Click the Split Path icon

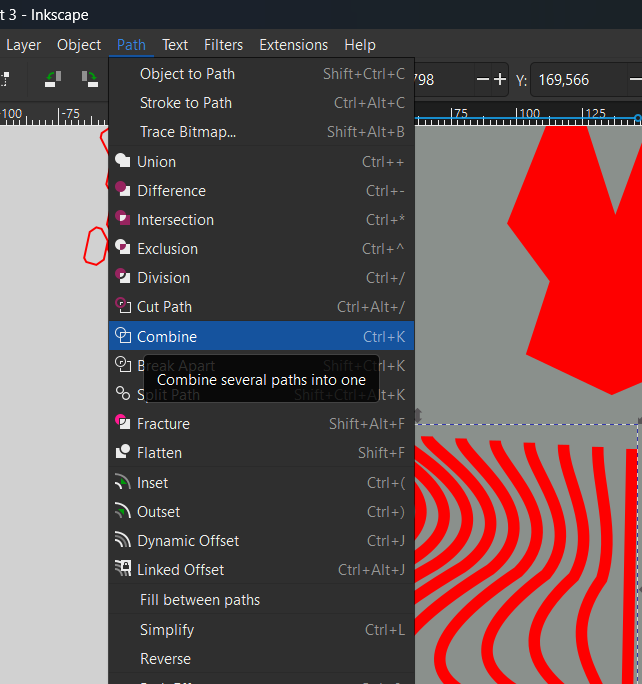point(123,393)
